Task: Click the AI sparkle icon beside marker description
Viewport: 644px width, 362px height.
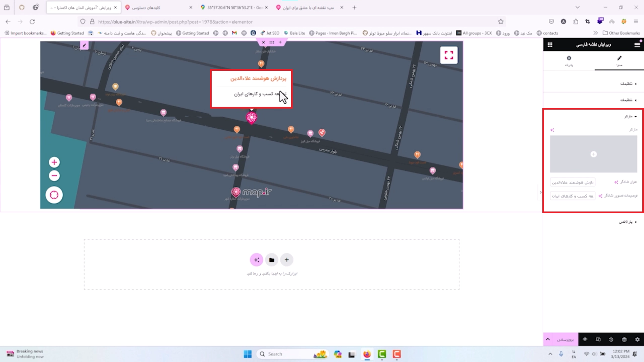Action: coord(600,196)
